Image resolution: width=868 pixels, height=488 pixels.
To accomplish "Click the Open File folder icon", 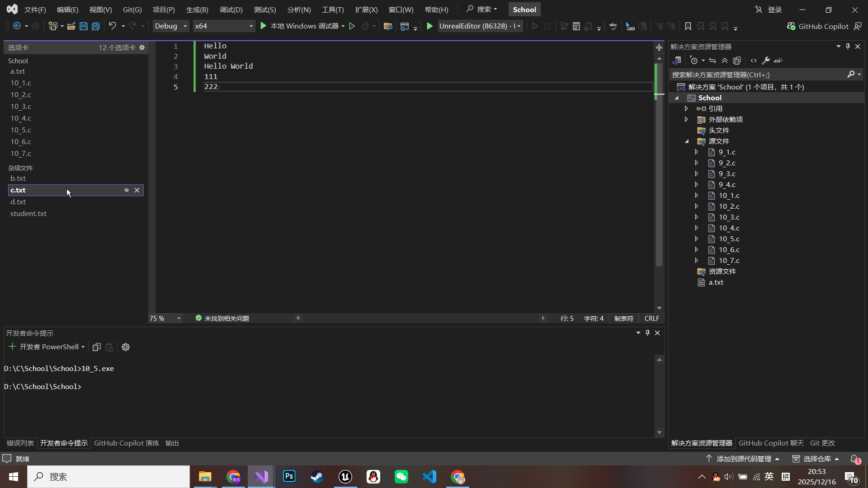I will [71, 26].
